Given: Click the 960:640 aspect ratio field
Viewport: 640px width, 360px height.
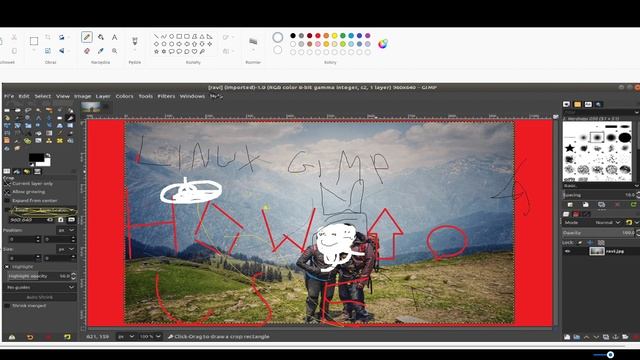Looking at the screenshot, I should [32, 220].
